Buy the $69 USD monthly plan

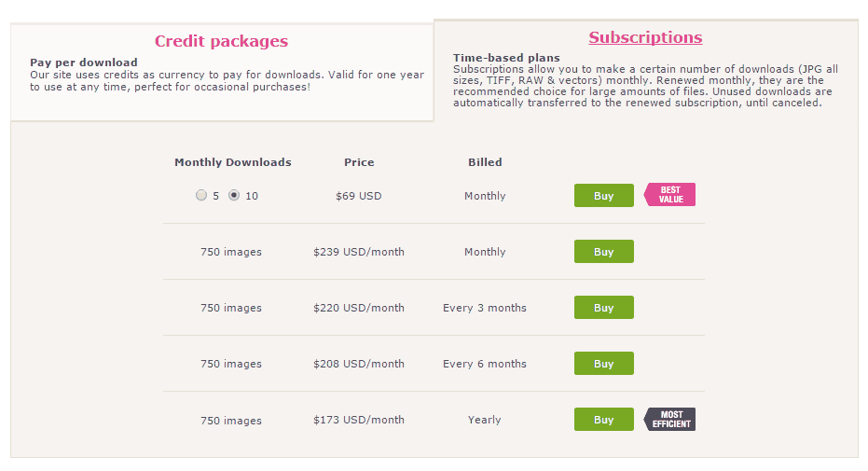pyautogui.click(x=604, y=195)
